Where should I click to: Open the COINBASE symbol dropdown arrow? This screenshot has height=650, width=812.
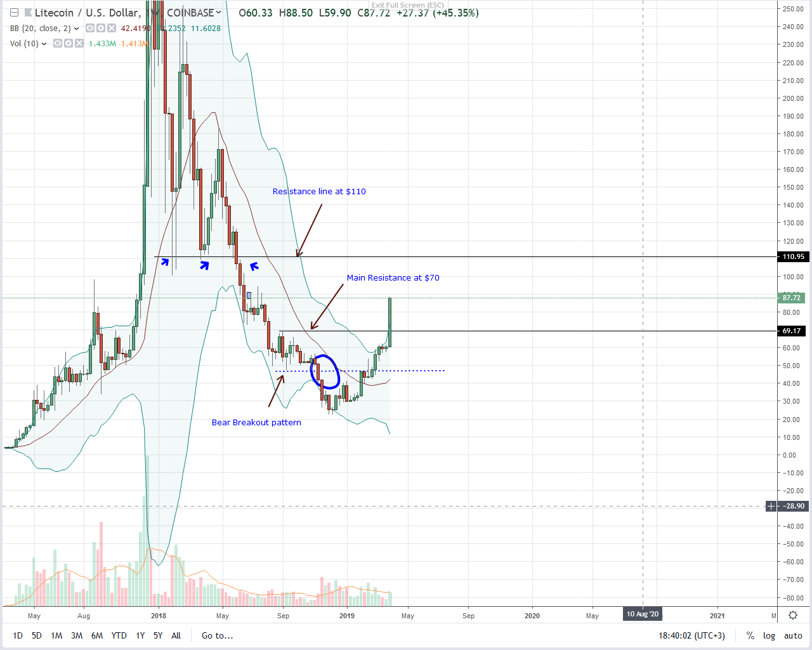coord(219,12)
